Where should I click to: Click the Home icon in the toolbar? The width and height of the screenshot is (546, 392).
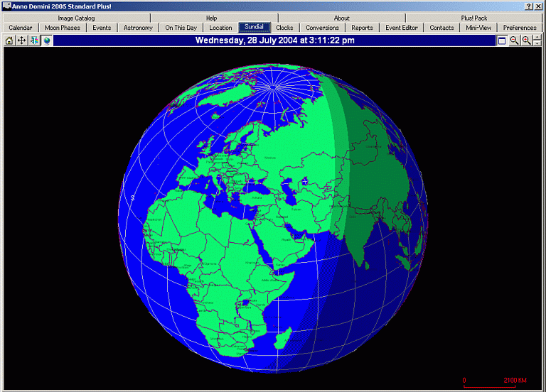[x=9, y=40]
